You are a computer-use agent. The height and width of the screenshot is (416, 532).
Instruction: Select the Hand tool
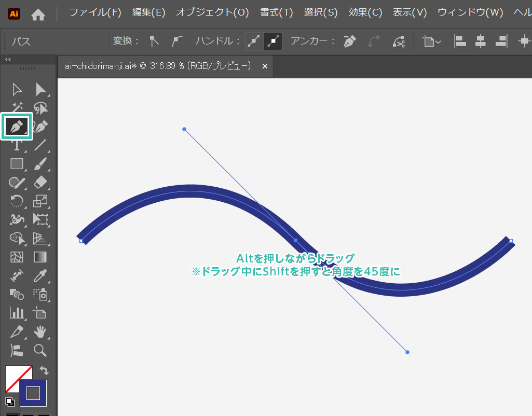click(40, 331)
